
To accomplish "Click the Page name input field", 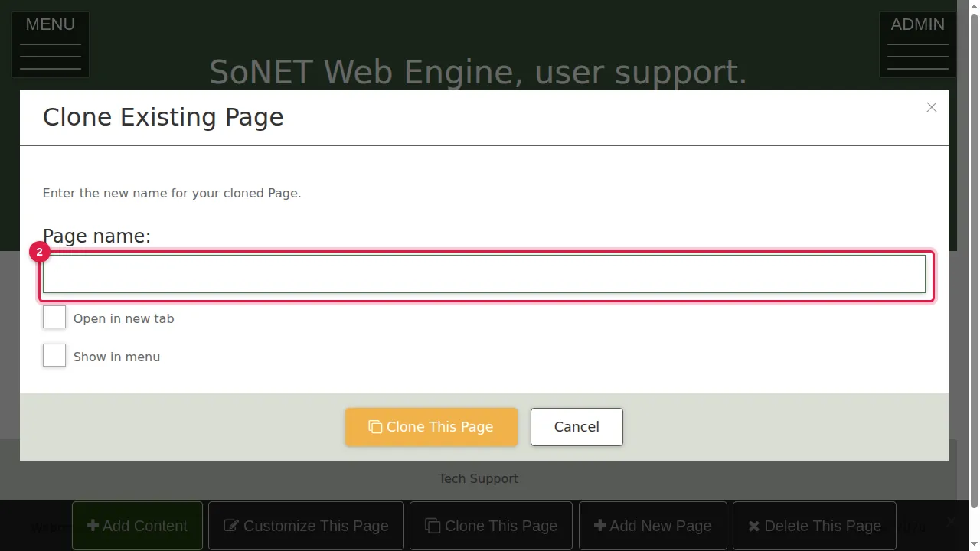I will point(484,274).
